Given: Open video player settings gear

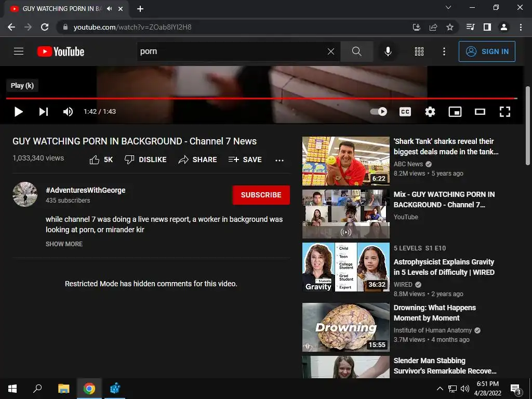Looking at the screenshot, I should click(430, 112).
